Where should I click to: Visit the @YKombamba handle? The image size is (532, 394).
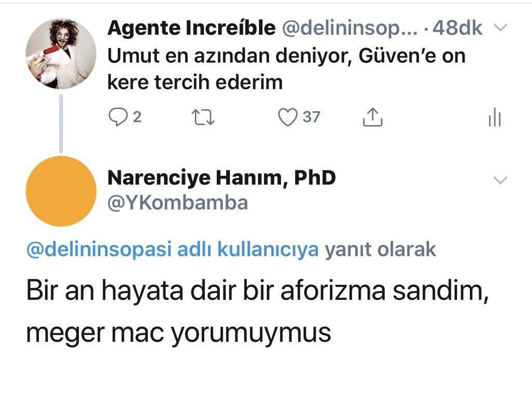[x=177, y=203]
